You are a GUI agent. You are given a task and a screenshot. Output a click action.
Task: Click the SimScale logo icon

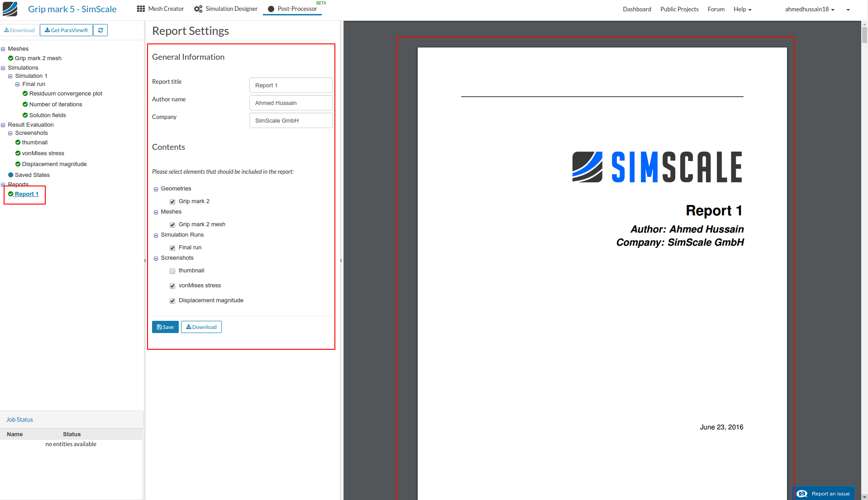click(x=10, y=9)
